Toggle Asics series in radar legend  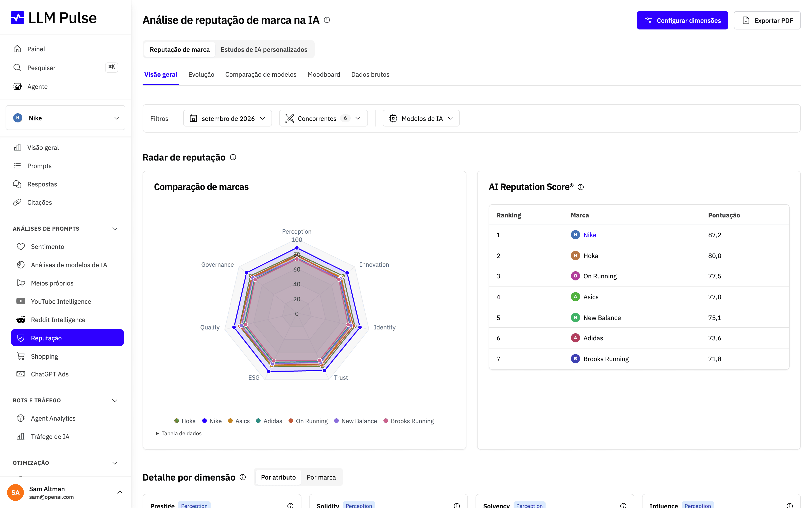coord(239,421)
